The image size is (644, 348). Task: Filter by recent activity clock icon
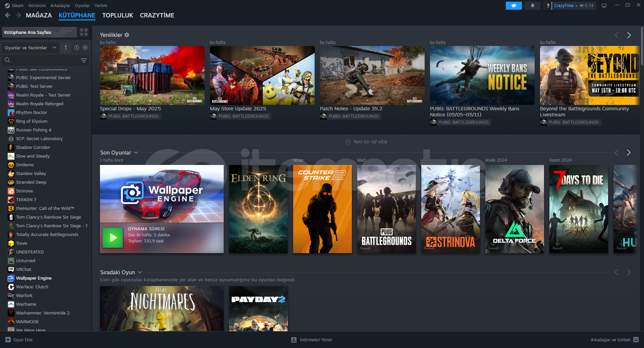76,48
